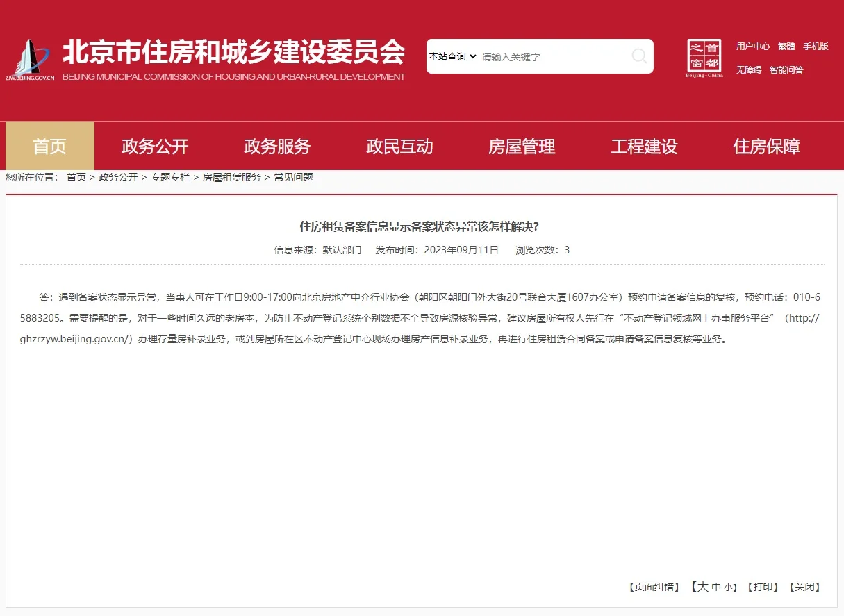Open the 手机版 mobile version
This screenshot has width=844, height=616.
click(x=816, y=47)
